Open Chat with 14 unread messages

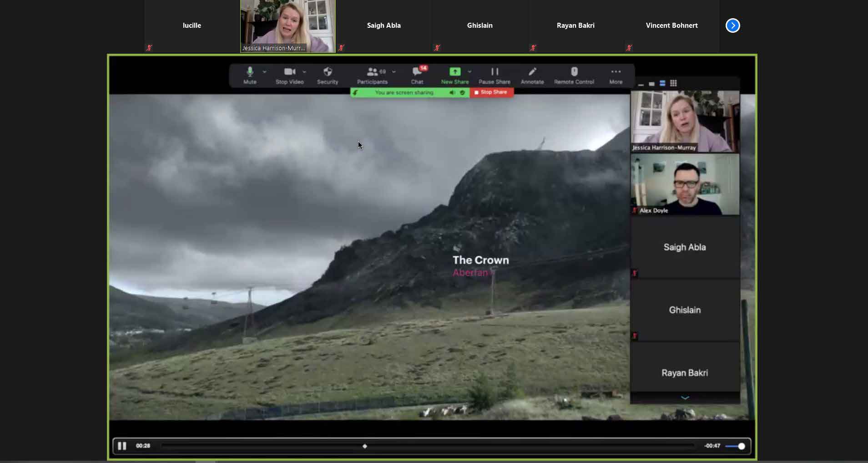pyautogui.click(x=417, y=75)
